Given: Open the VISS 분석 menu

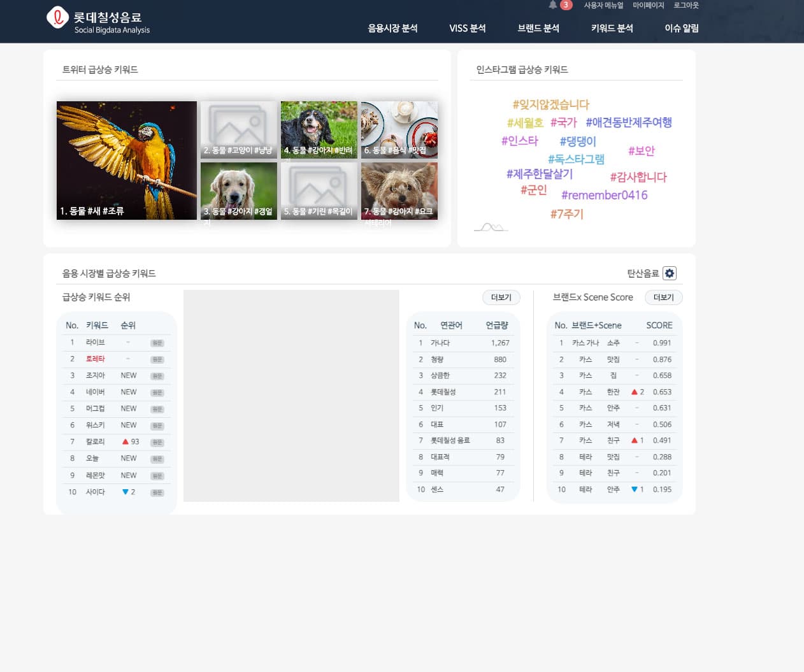Looking at the screenshot, I should [467, 28].
